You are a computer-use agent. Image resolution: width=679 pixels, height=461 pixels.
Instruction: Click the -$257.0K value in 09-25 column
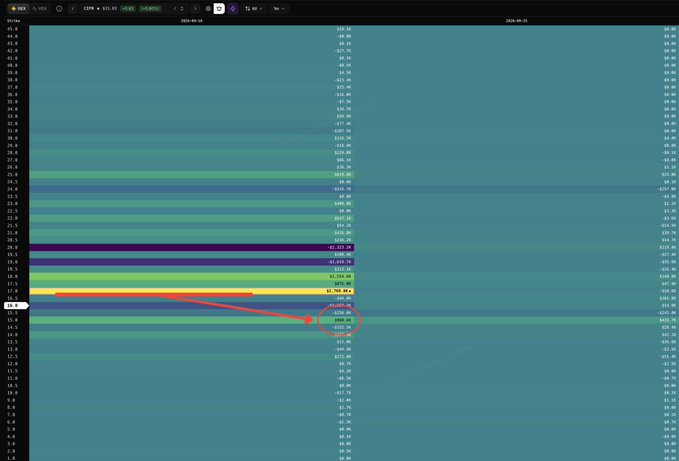[667, 189]
